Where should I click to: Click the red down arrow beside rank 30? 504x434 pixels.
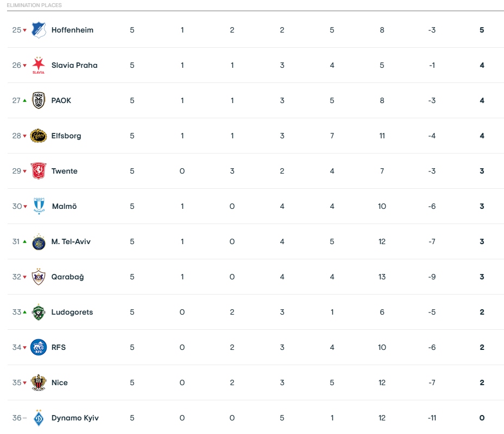[25, 206]
